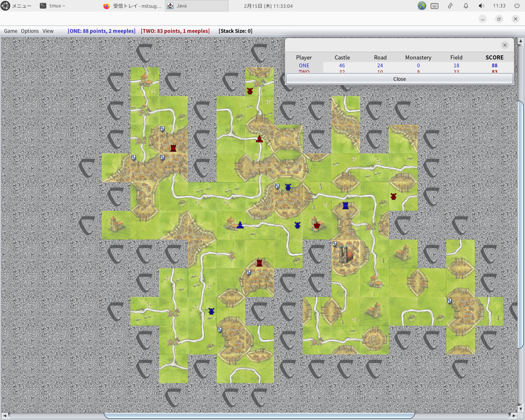525x420 pixels.
Task: Select the red farmer near the right-side city
Action: pyautogui.click(x=393, y=196)
